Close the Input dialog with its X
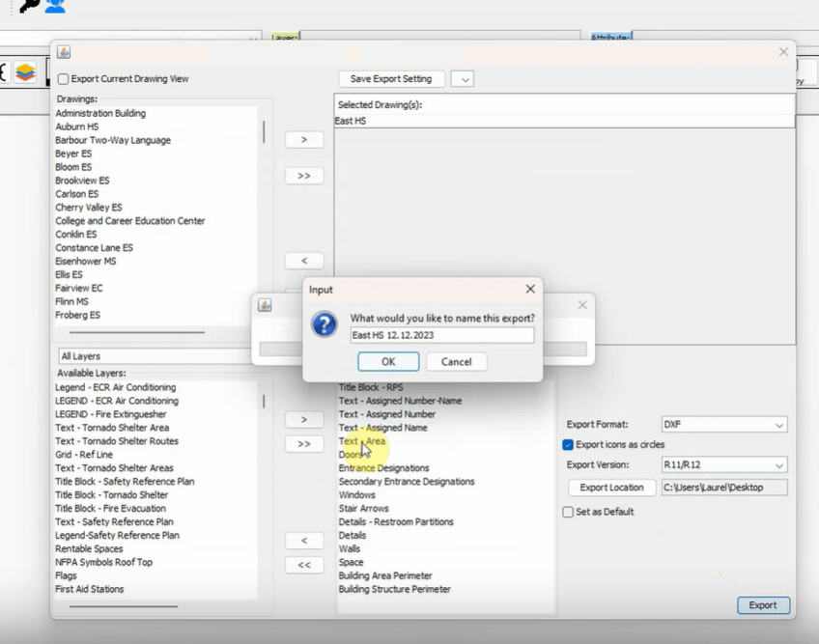This screenshot has width=819, height=644. coord(530,289)
